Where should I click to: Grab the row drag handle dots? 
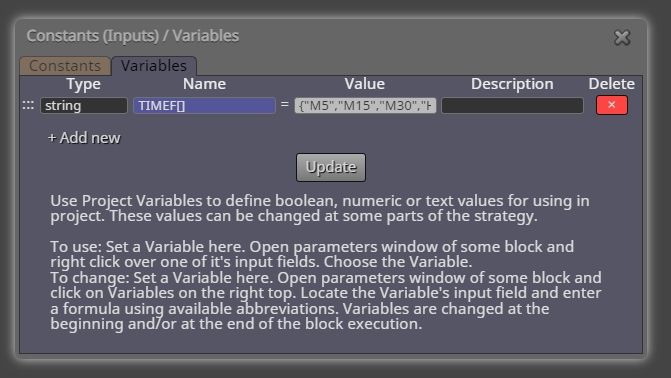pyautogui.click(x=28, y=105)
